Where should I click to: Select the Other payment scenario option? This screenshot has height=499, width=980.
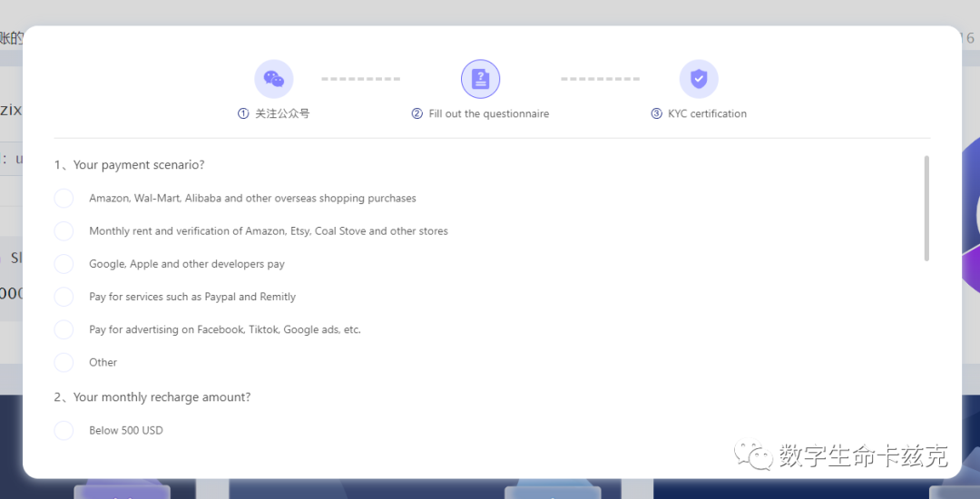64,362
